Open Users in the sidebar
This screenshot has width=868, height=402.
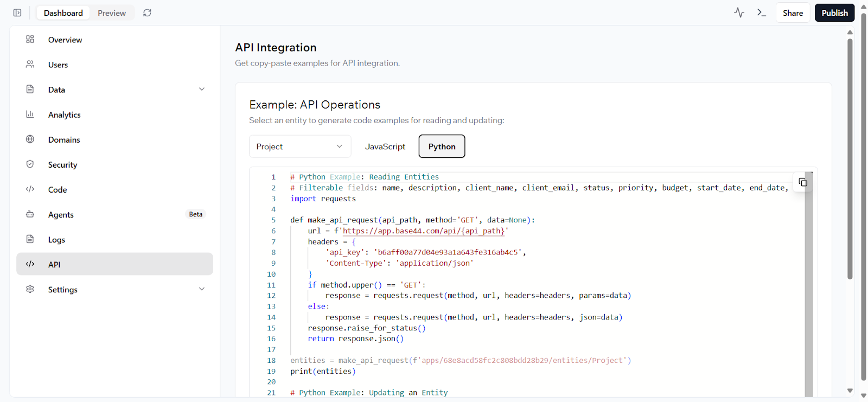pyautogui.click(x=114, y=65)
